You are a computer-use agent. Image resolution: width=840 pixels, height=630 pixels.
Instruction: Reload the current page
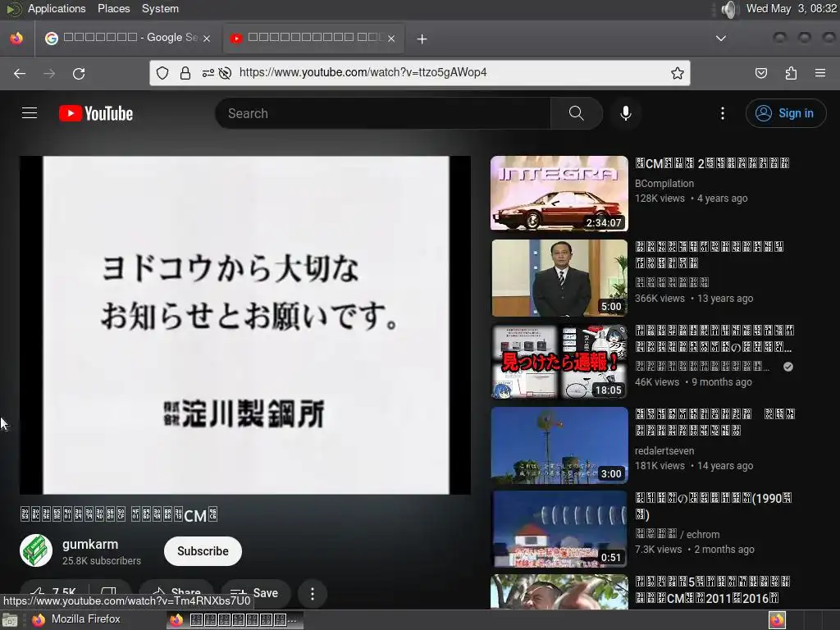(x=79, y=73)
